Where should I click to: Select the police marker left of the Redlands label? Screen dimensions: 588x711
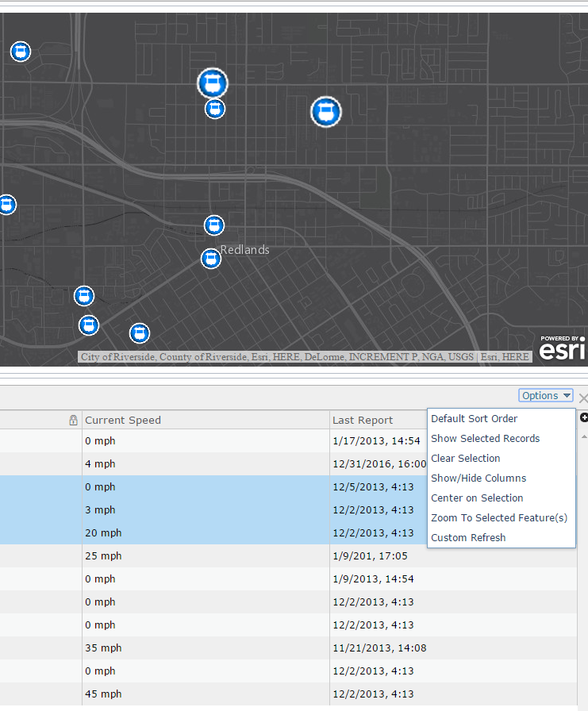[210, 259]
